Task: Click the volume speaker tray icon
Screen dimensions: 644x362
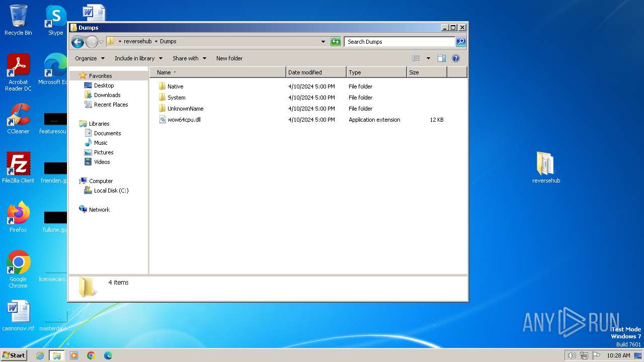Action: (572, 355)
